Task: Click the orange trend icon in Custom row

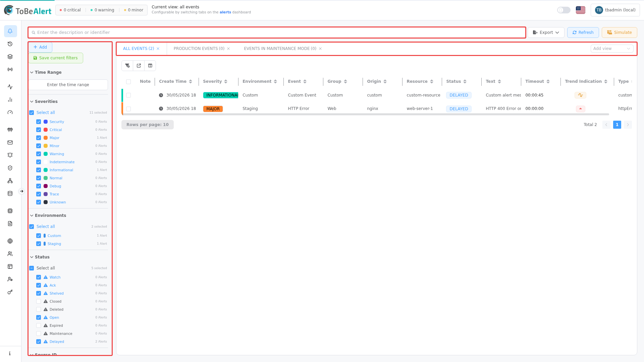Action: (x=580, y=95)
